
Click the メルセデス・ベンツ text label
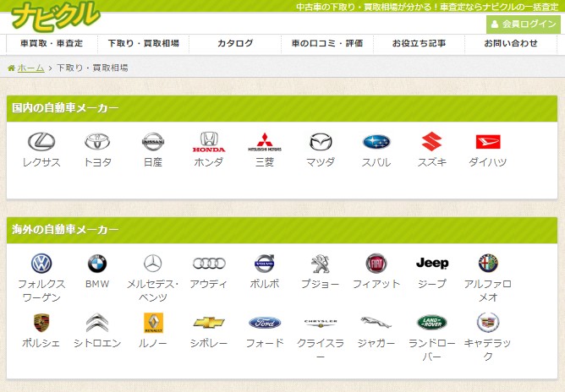coord(153,291)
